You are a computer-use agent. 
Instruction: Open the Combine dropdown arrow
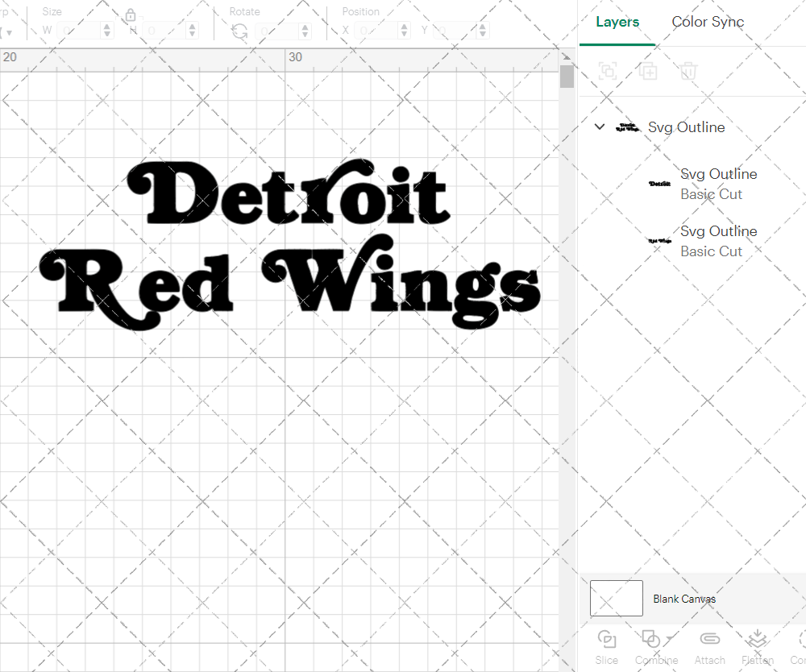coord(669,639)
